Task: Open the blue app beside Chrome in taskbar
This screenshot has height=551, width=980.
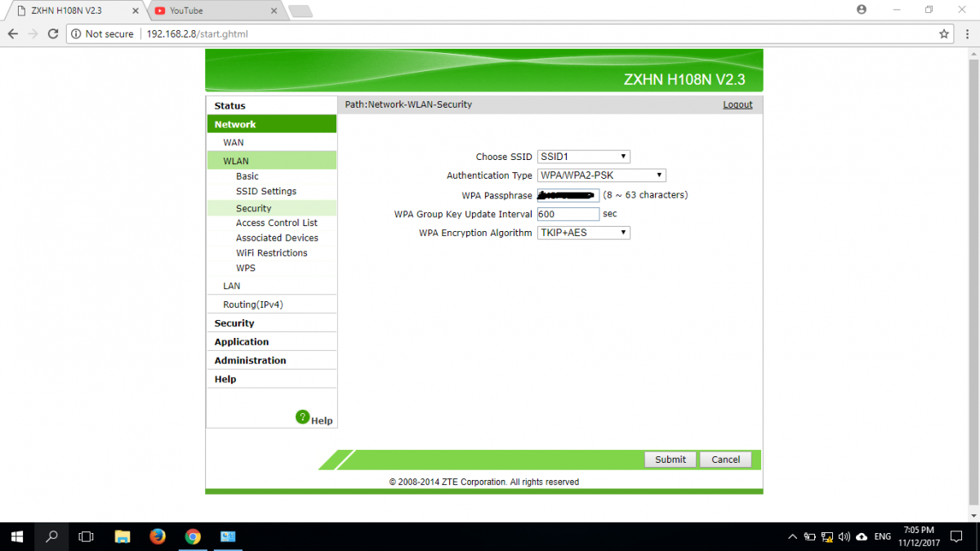Action: point(228,536)
